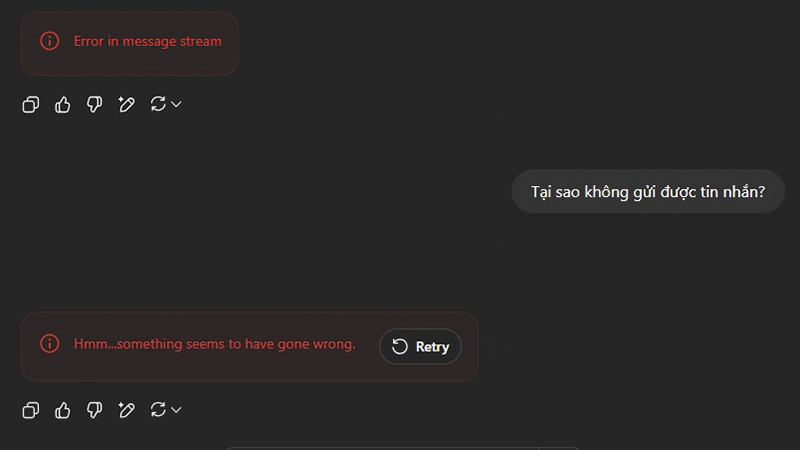The width and height of the screenshot is (800, 450).
Task: Focus the message input box at the bottom
Action: [400, 446]
